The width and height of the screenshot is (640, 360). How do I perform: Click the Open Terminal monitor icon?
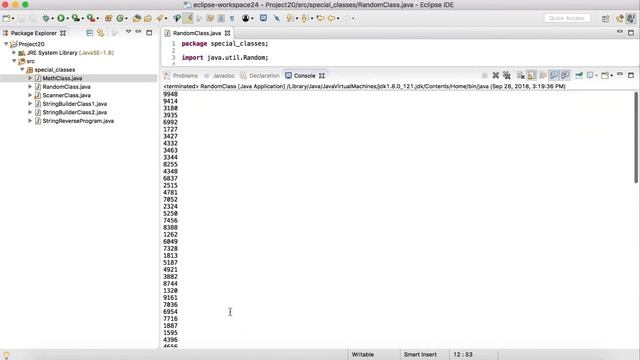(263, 18)
